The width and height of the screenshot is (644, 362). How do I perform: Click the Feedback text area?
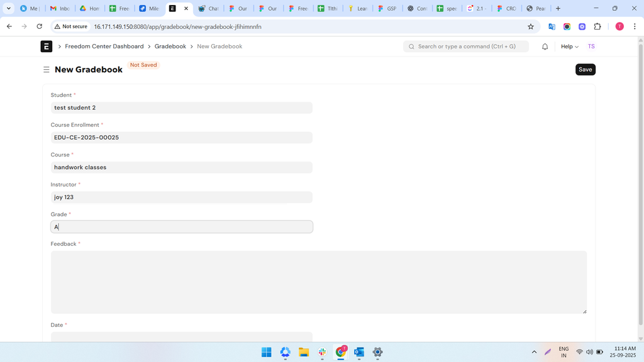click(318, 282)
